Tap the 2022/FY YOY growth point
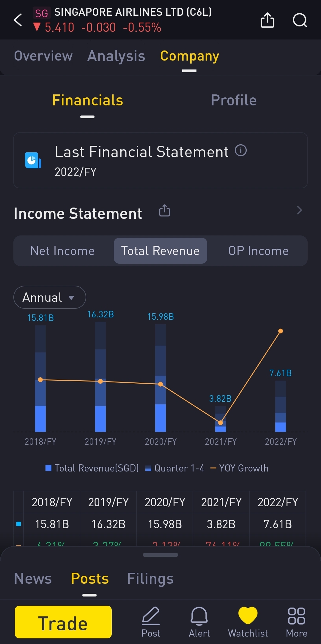 pyautogui.click(x=281, y=331)
